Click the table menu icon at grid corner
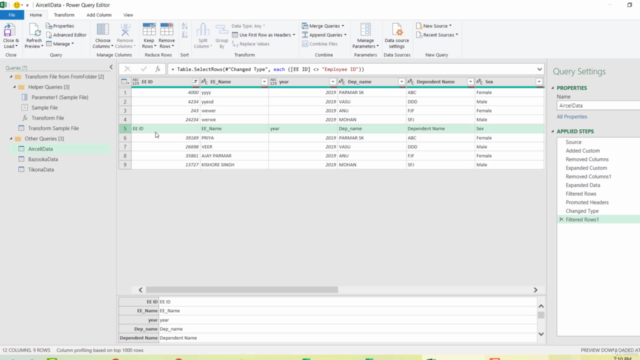The width and height of the screenshot is (640, 360). point(125,82)
